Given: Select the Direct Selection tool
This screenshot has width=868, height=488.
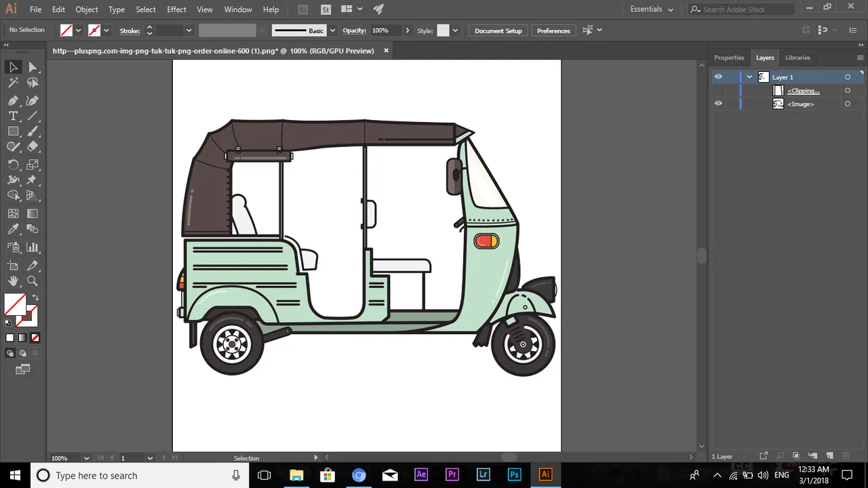Looking at the screenshot, I should coord(33,67).
